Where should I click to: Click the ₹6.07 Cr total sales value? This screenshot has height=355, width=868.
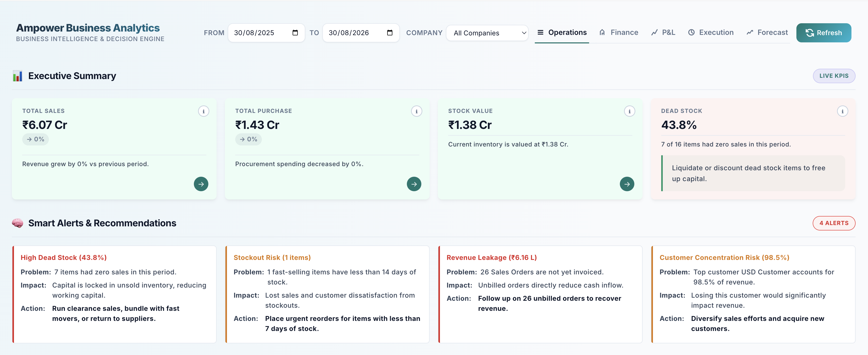tap(45, 125)
